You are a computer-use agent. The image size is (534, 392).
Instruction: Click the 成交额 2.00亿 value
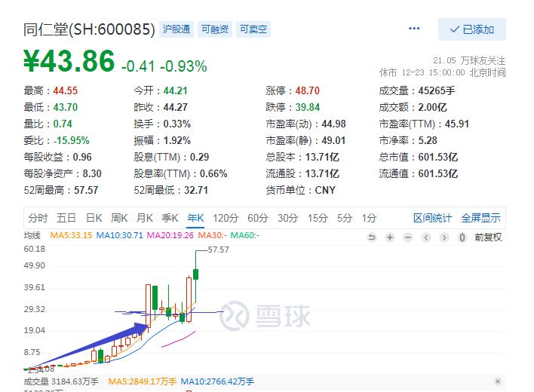click(432, 108)
